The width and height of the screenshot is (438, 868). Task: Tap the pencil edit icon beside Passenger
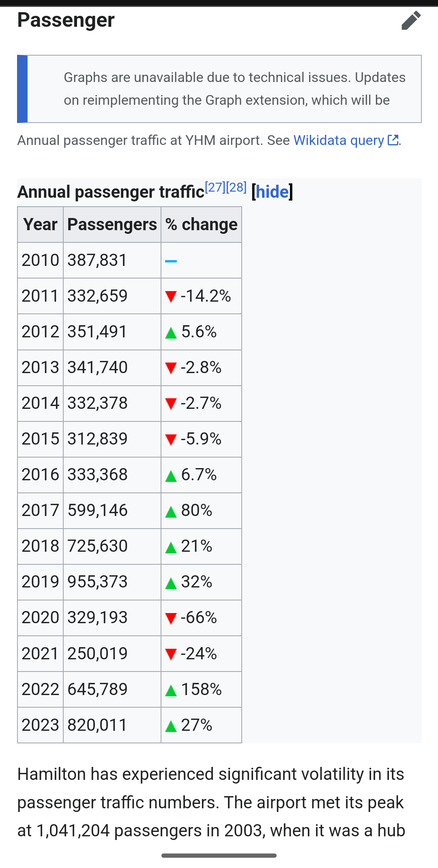pyautogui.click(x=411, y=21)
